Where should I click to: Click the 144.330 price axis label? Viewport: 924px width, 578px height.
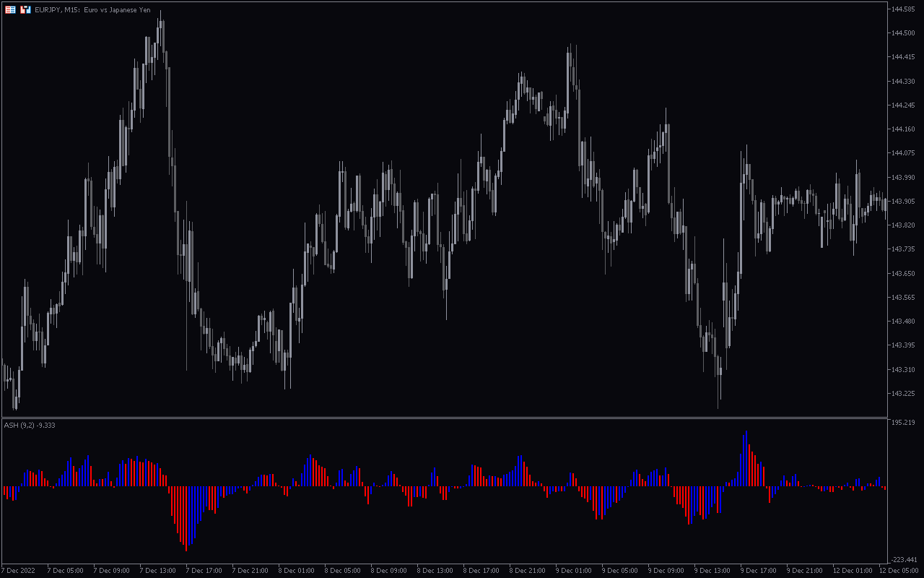904,81
